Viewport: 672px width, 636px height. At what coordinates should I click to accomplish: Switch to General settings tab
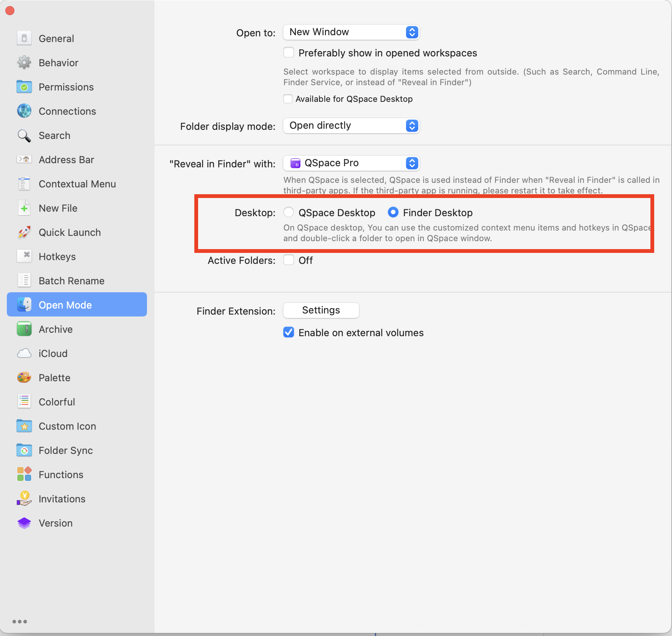pos(77,38)
